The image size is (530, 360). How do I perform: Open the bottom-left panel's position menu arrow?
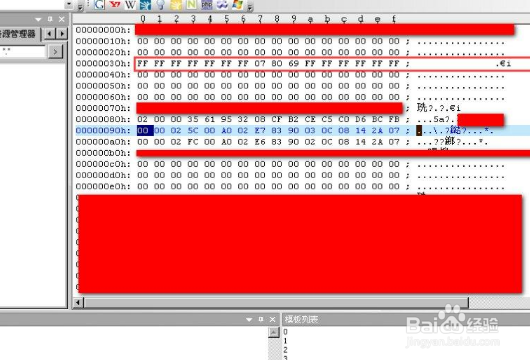click(249, 319)
